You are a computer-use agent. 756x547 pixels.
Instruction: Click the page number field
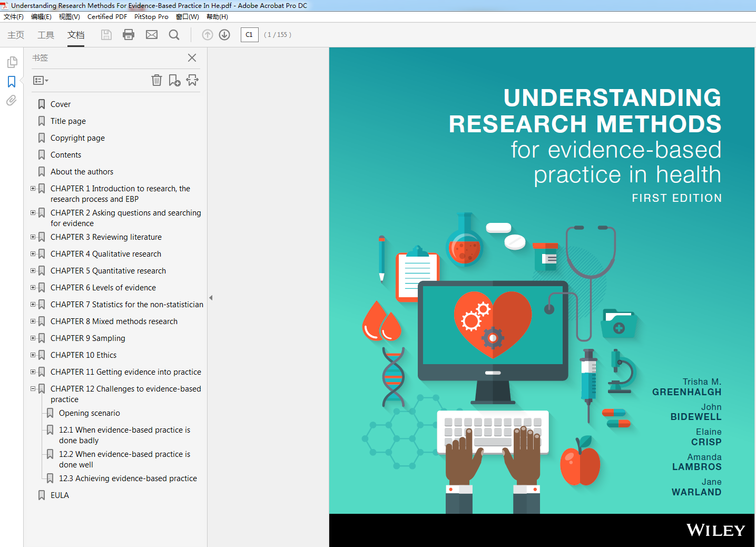point(250,35)
